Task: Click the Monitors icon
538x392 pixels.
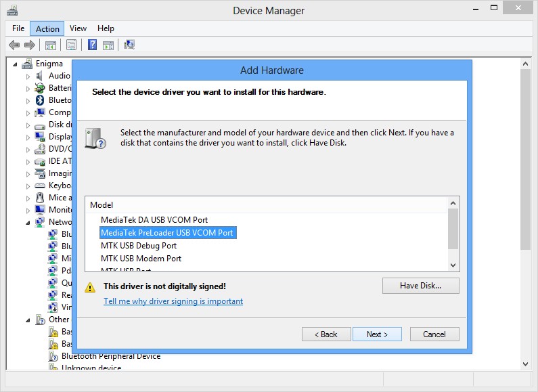Action: coord(40,210)
